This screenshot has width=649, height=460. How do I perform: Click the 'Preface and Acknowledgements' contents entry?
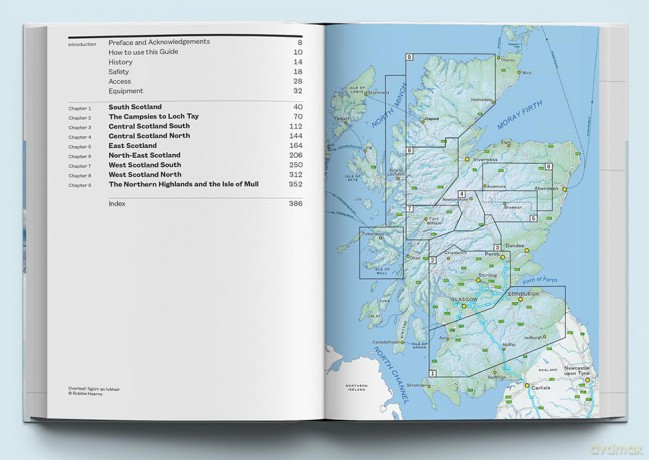(x=159, y=42)
